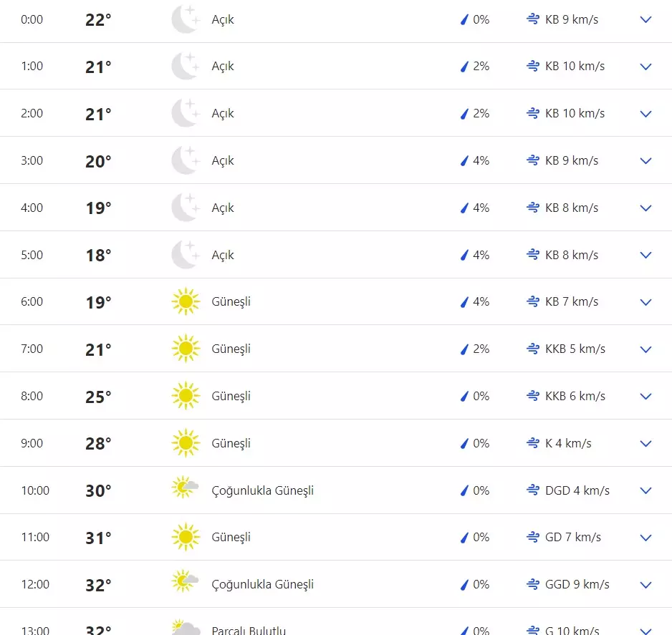Expand the 0:00 hourly forecast details
The image size is (672, 635).
coord(645,20)
